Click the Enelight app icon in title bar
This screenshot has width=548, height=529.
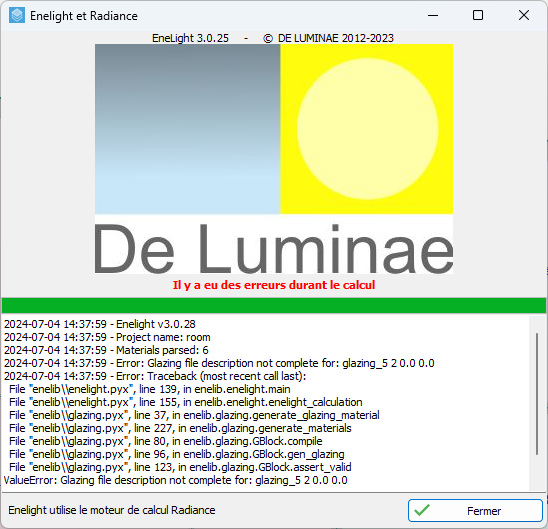17,15
